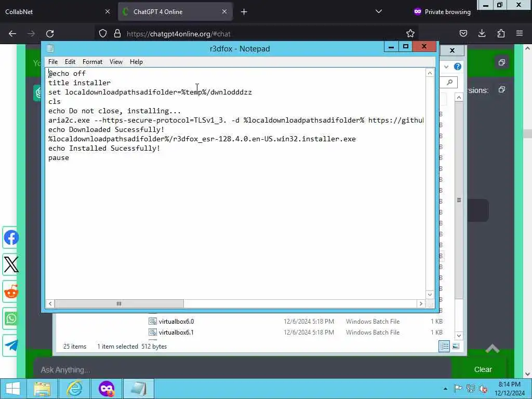532x399 pixels.
Task: Share page on Facebook
Action: 10,237
